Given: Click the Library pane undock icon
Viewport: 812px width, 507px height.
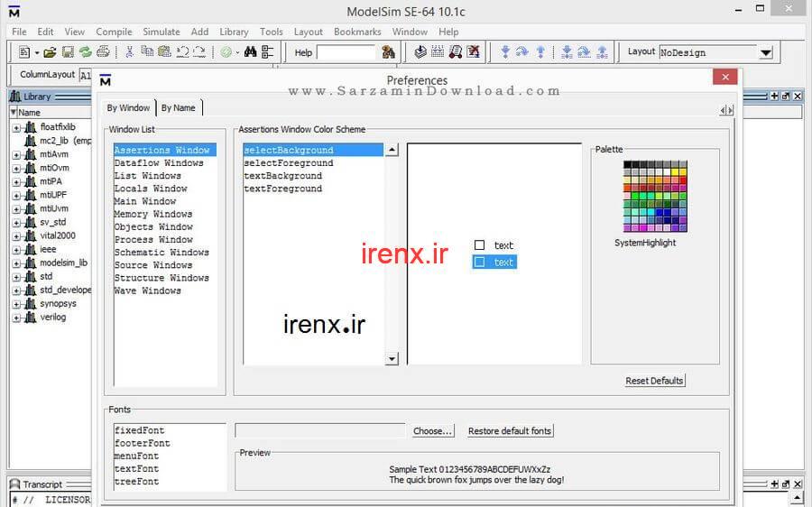Looking at the screenshot, I should click(x=786, y=97).
